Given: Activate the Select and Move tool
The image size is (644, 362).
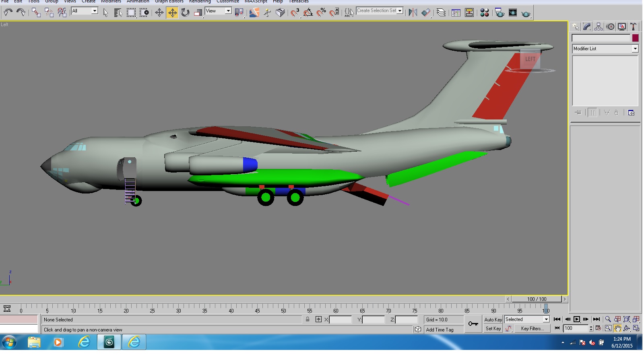Looking at the screenshot, I should point(172,13).
